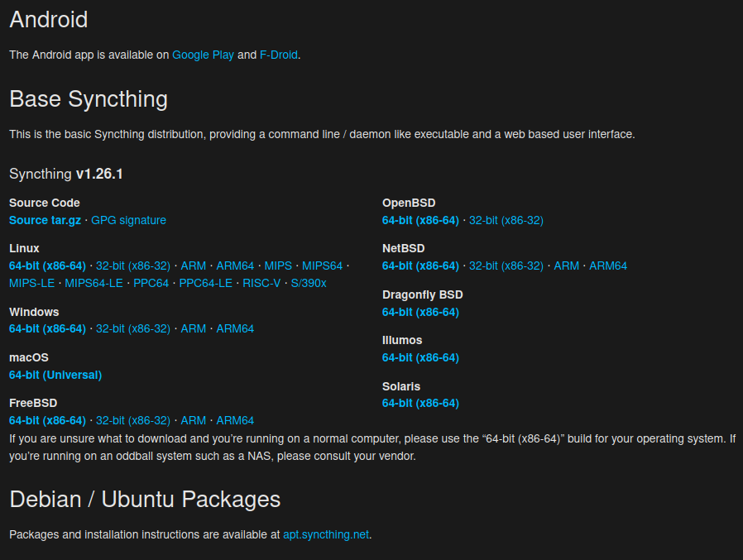Download Linux 64-bit (x86-64) build

click(47, 266)
